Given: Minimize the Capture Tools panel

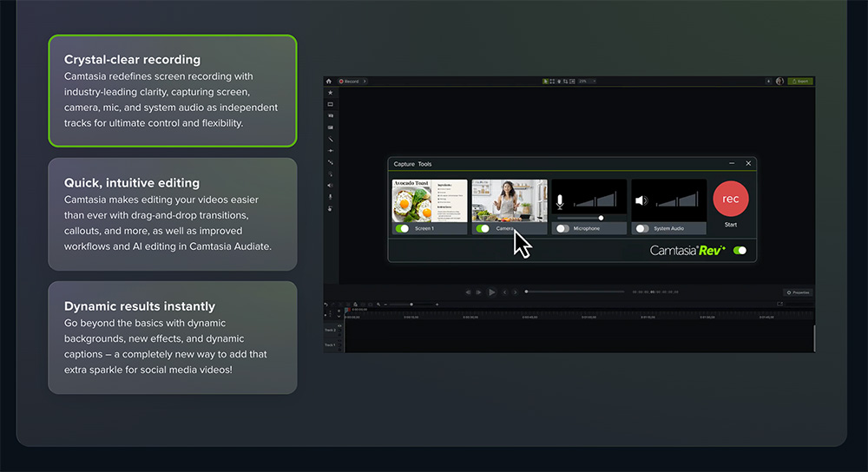Looking at the screenshot, I should click(x=732, y=163).
